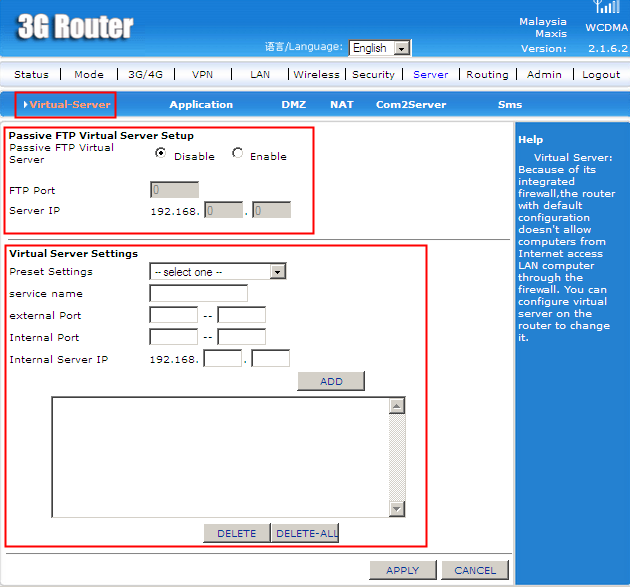Image resolution: width=630 pixels, height=587 pixels.
Task: Click the APPLY button
Action: [402, 570]
